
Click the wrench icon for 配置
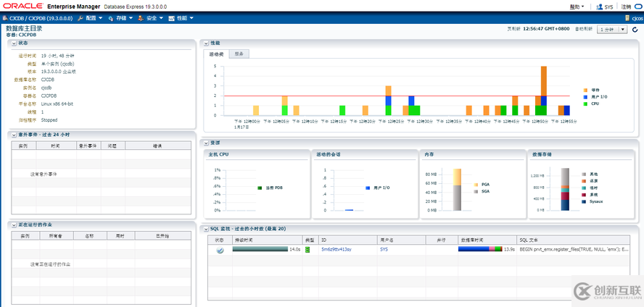80,18
